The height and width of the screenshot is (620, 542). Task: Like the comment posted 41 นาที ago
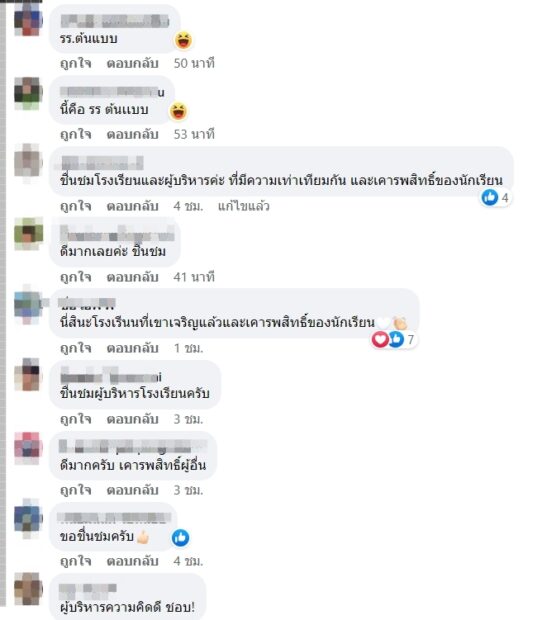tap(76, 277)
